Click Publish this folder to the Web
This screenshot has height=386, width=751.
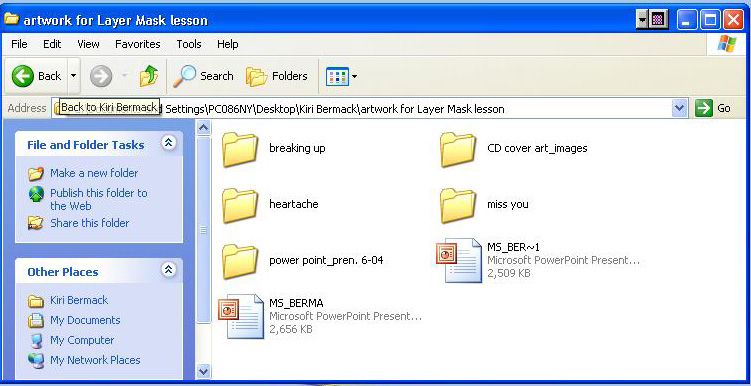click(99, 199)
